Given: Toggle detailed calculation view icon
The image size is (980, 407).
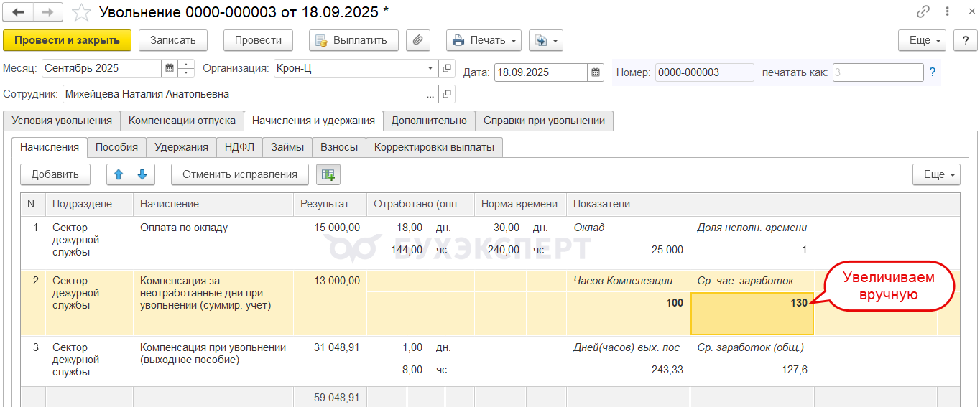Looking at the screenshot, I should pos(328,174).
